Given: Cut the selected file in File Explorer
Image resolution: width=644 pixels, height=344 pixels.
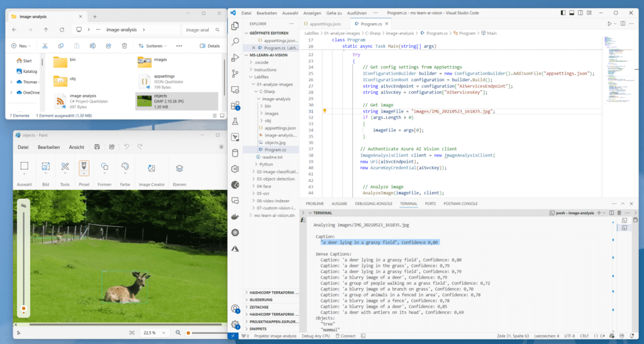Looking at the screenshot, I should (x=45, y=46).
